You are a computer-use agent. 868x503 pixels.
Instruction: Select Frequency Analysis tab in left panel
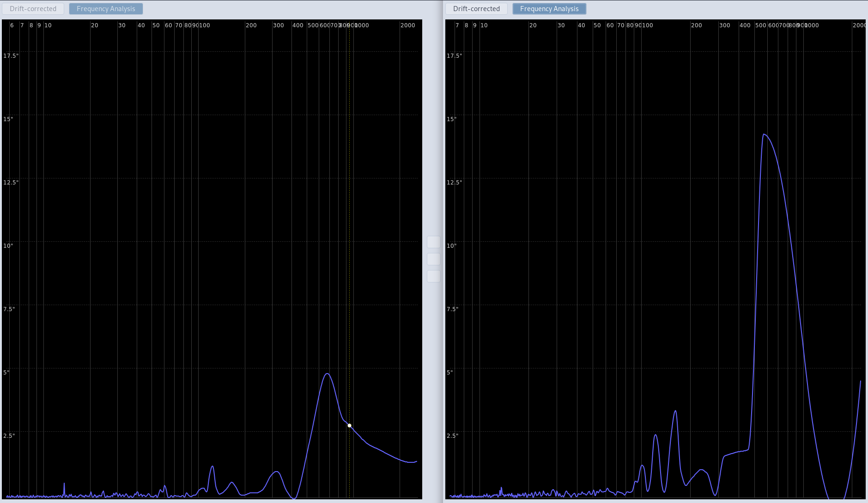point(106,9)
